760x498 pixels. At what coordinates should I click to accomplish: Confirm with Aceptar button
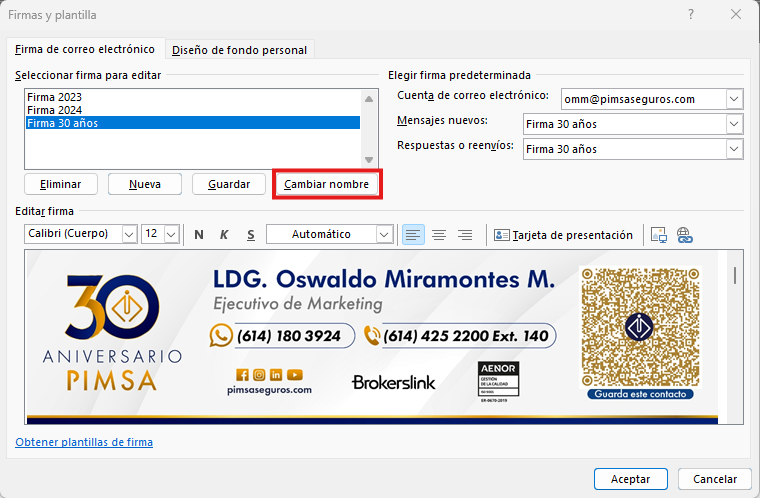[x=631, y=479]
